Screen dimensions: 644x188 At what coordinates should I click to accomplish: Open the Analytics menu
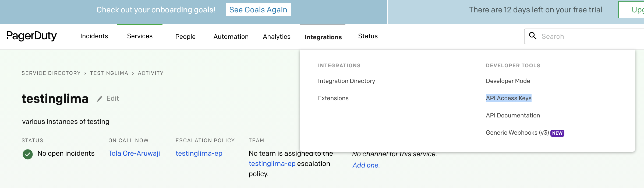click(x=277, y=37)
